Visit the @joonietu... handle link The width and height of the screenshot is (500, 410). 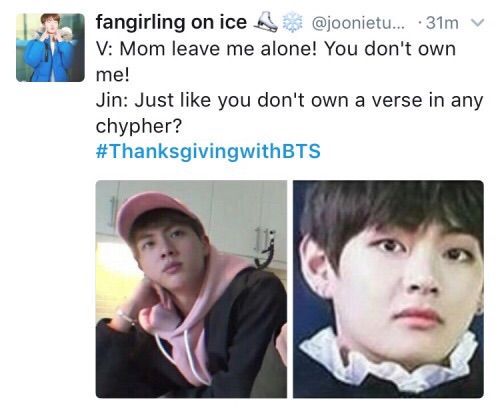pyautogui.click(x=359, y=23)
